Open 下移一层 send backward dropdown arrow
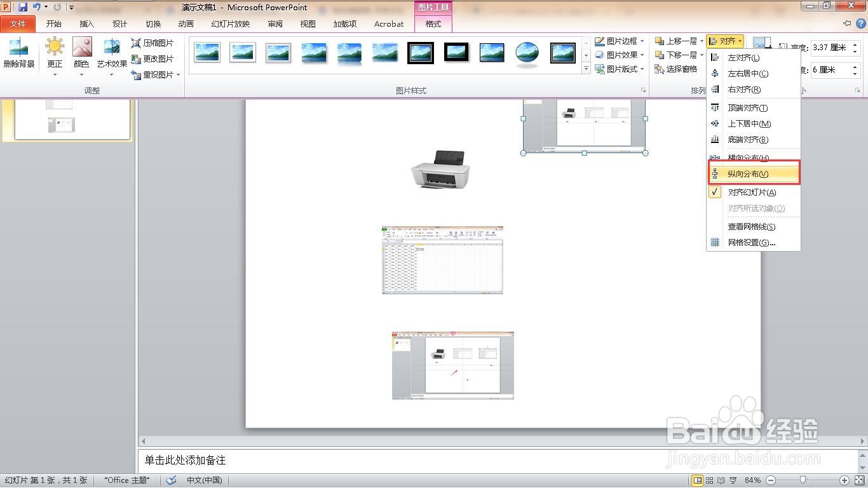 tap(703, 55)
